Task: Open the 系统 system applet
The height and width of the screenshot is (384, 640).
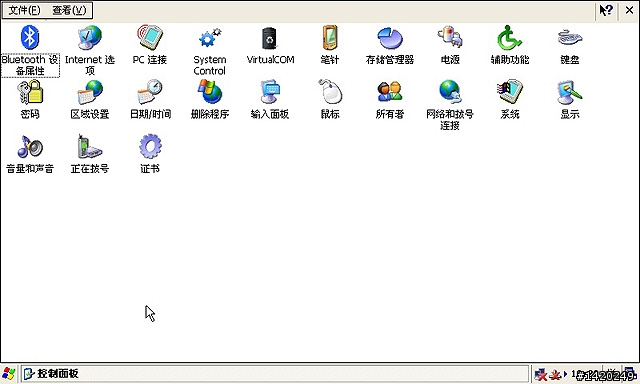Action: (510, 92)
